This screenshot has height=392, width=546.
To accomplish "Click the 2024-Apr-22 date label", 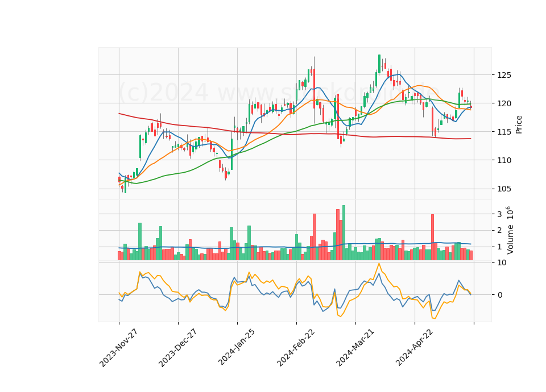I will pyautogui.click(x=415, y=347).
